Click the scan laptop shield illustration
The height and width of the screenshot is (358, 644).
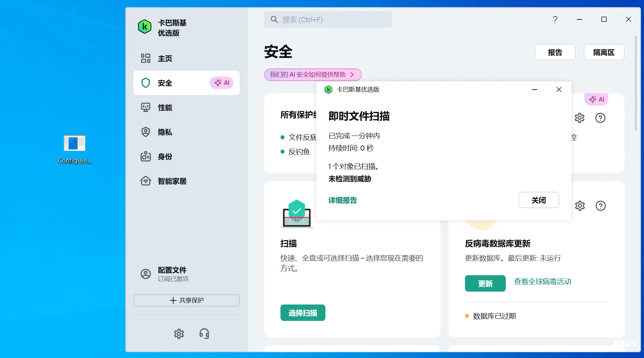pos(296,214)
